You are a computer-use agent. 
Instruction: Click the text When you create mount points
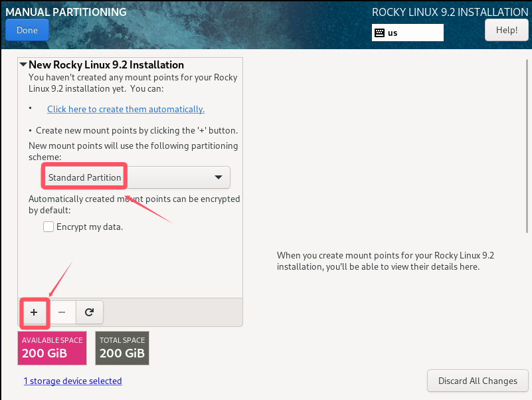click(x=385, y=260)
